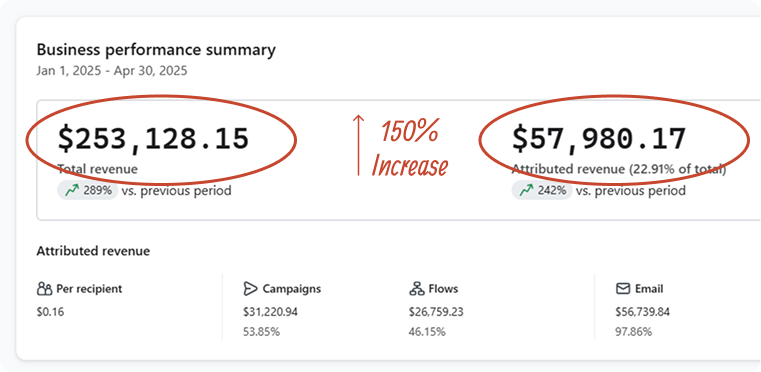
Task: Click the 289% change badge
Action: pos(87,191)
